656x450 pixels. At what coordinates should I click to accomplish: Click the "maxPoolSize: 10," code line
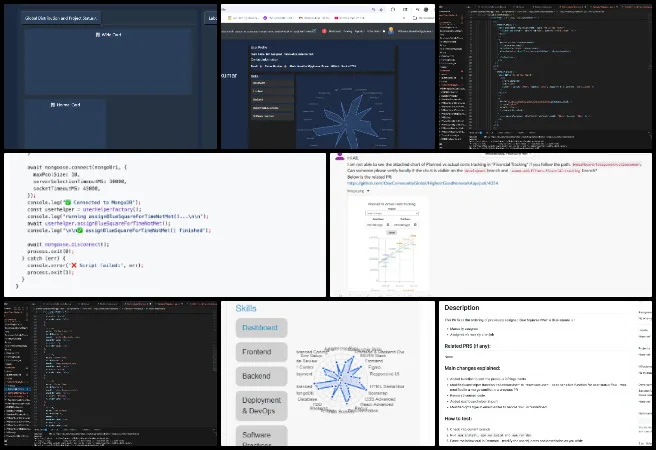(x=56, y=174)
